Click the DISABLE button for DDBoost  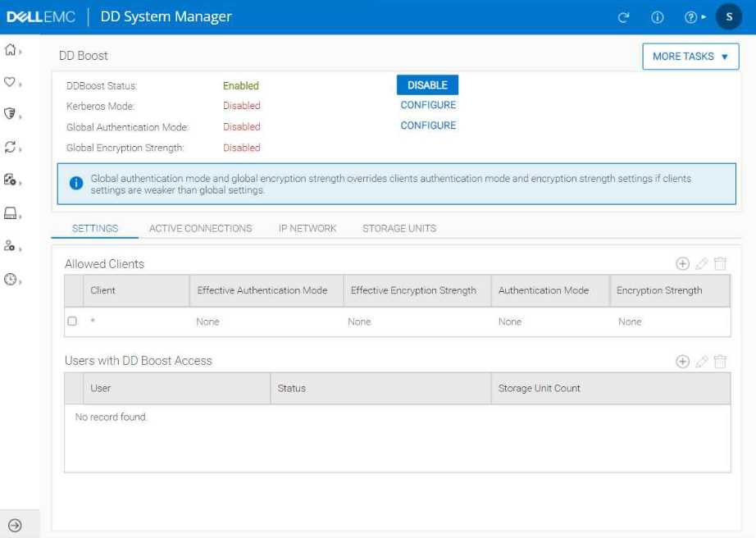coord(427,85)
